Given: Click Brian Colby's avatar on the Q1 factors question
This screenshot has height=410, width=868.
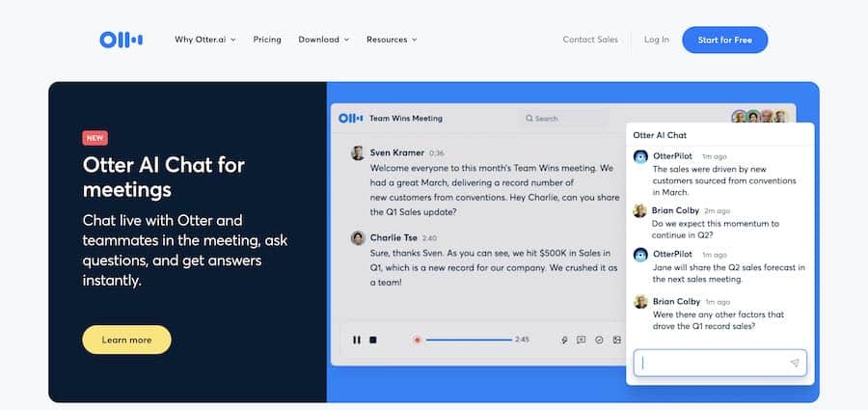Looking at the screenshot, I should [x=640, y=302].
